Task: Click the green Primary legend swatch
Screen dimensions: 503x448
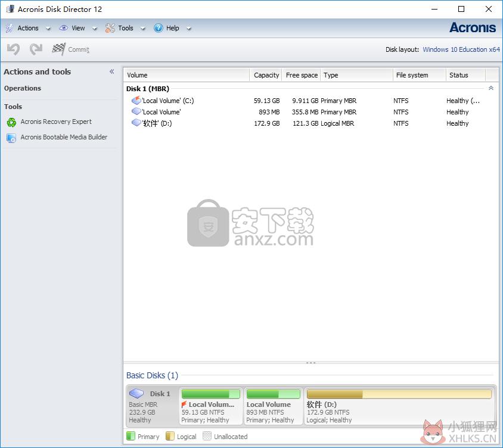Action: (131, 436)
